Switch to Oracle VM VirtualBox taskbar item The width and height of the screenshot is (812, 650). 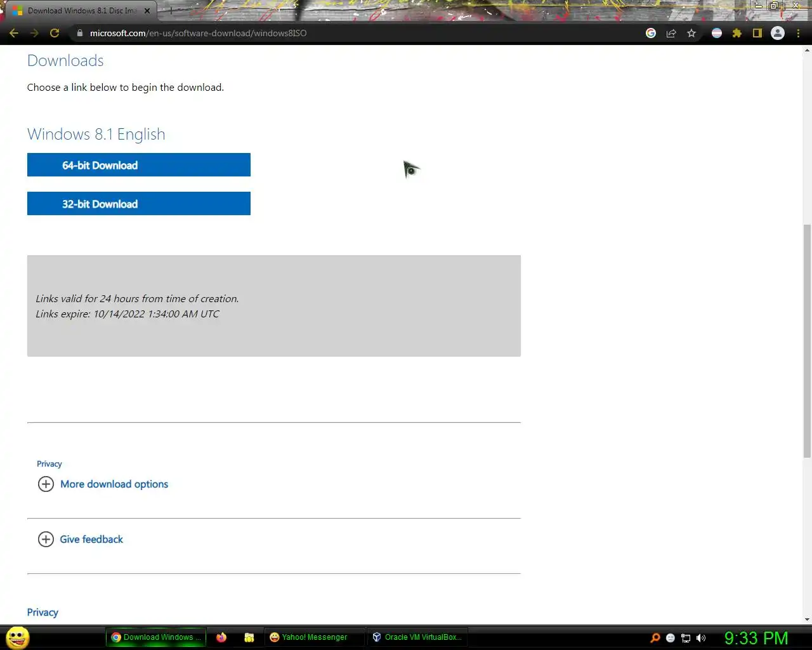[x=417, y=637]
